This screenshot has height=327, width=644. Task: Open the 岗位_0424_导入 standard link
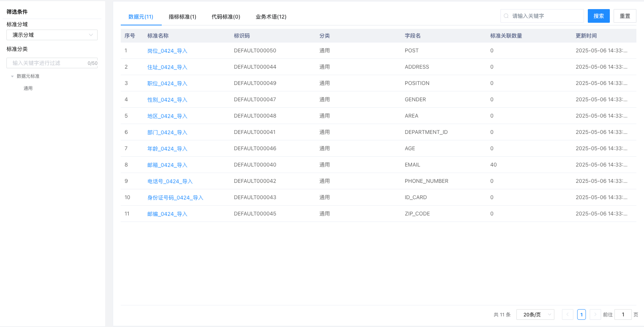coord(167,51)
